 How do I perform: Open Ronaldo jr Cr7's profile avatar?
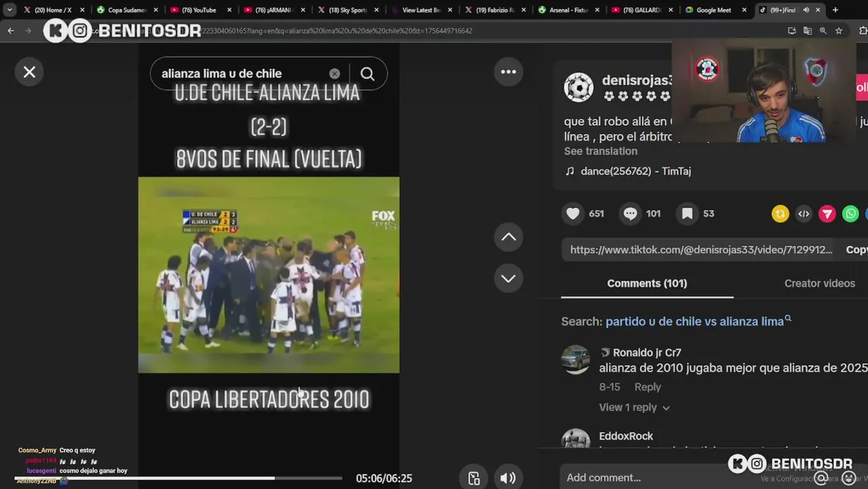(575, 360)
